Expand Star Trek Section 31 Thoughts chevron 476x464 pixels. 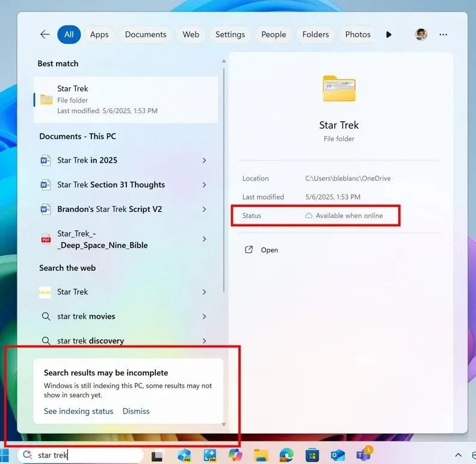pyautogui.click(x=205, y=185)
